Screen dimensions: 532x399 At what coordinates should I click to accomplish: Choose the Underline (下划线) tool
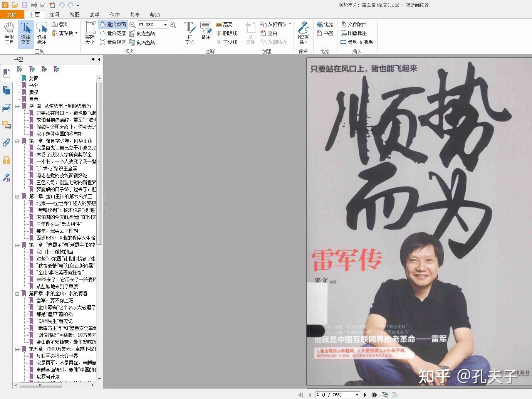point(227,42)
